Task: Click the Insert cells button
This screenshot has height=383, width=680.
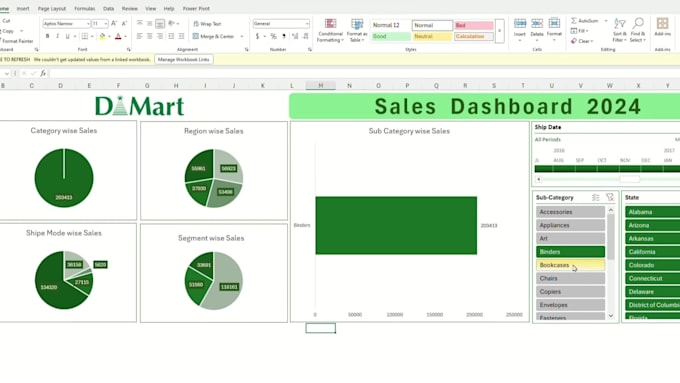Action: point(520,29)
